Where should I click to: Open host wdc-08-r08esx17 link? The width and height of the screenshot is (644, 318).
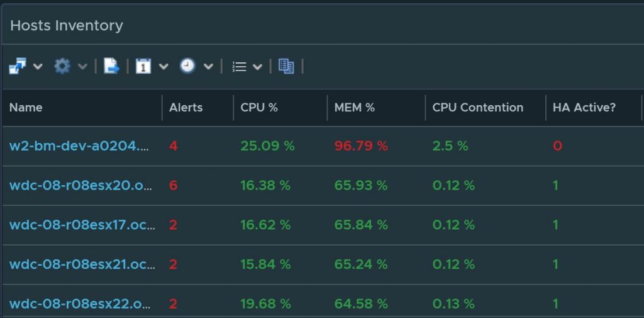[x=82, y=225]
